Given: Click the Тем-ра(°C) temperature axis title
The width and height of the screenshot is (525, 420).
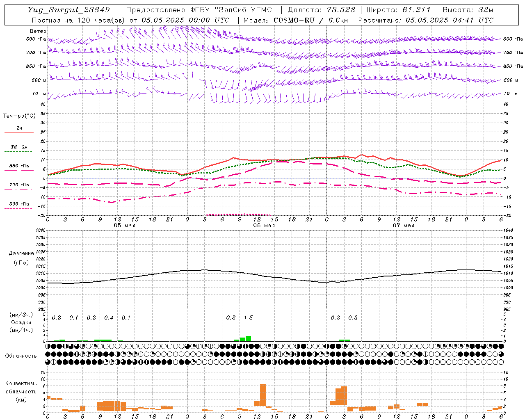Looking at the screenshot, I should click(19, 116).
